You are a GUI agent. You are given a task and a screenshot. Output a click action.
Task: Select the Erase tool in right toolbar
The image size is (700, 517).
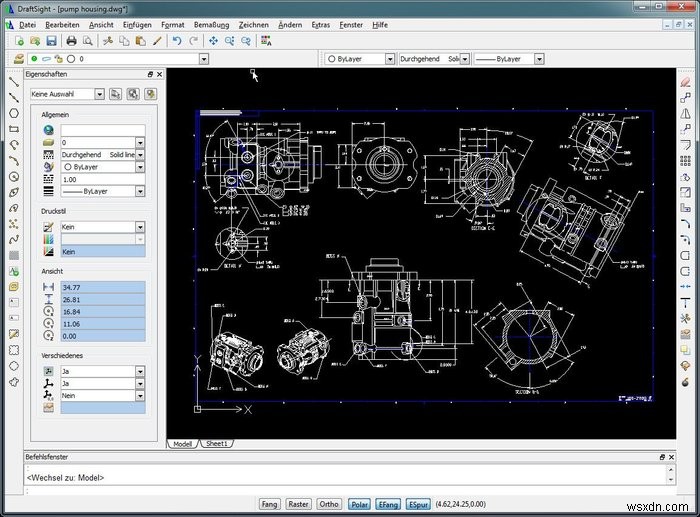click(x=685, y=82)
